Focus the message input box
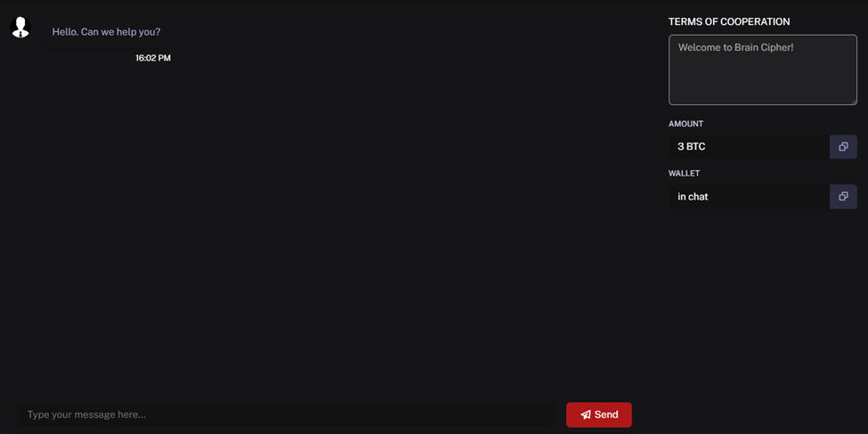The width and height of the screenshot is (868, 434). tap(286, 414)
